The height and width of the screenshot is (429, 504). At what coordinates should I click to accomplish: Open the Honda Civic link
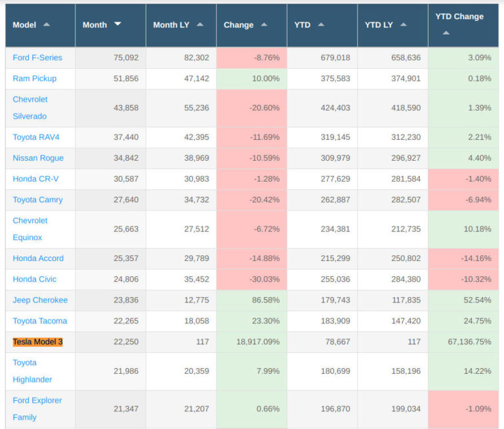pyautogui.click(x=34, y=279)
